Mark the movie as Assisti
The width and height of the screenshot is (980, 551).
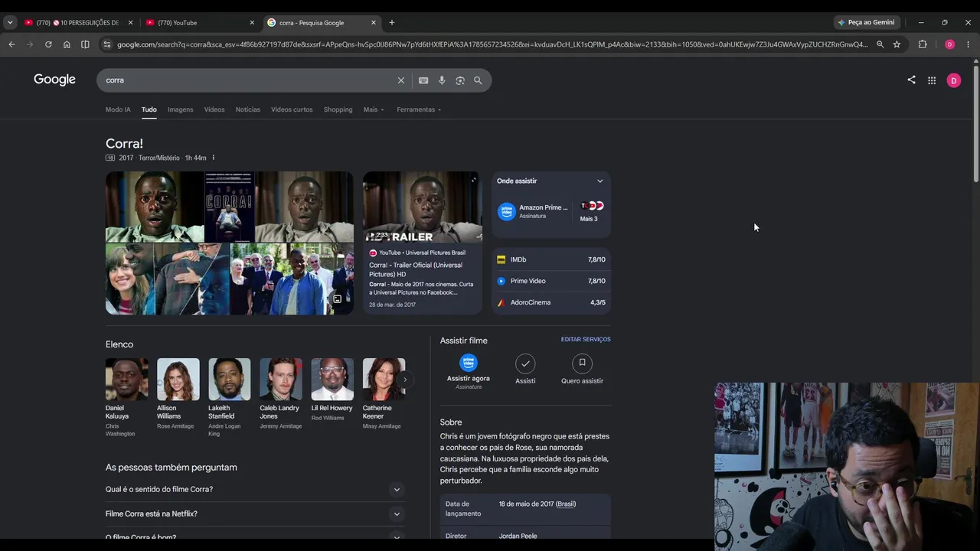point(525,369)
